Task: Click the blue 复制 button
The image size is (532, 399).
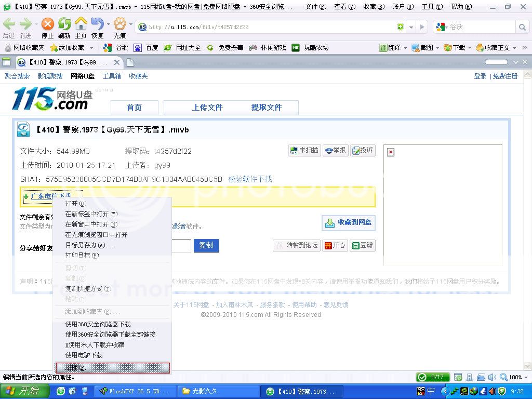Action: pyautogui.click(x=206, y=245)
